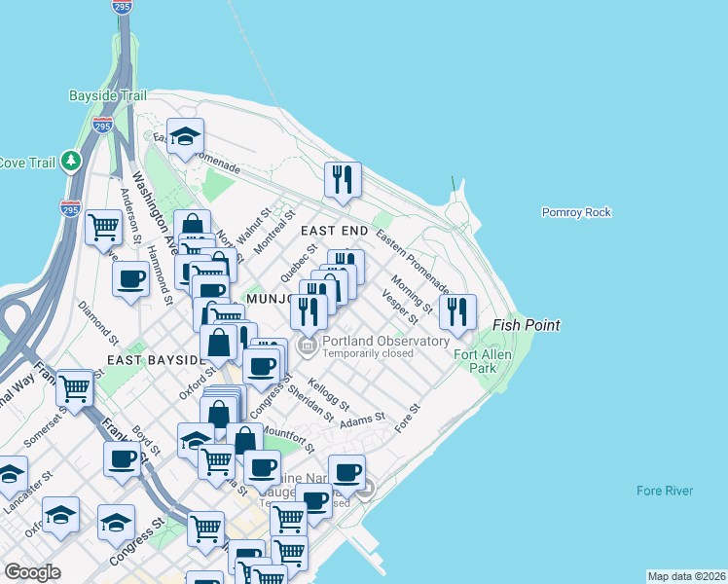Select the restaurant marker next to Fish Point
Image resolution: width=728 pixels, height=584 pixels.
tap(457, 313)
